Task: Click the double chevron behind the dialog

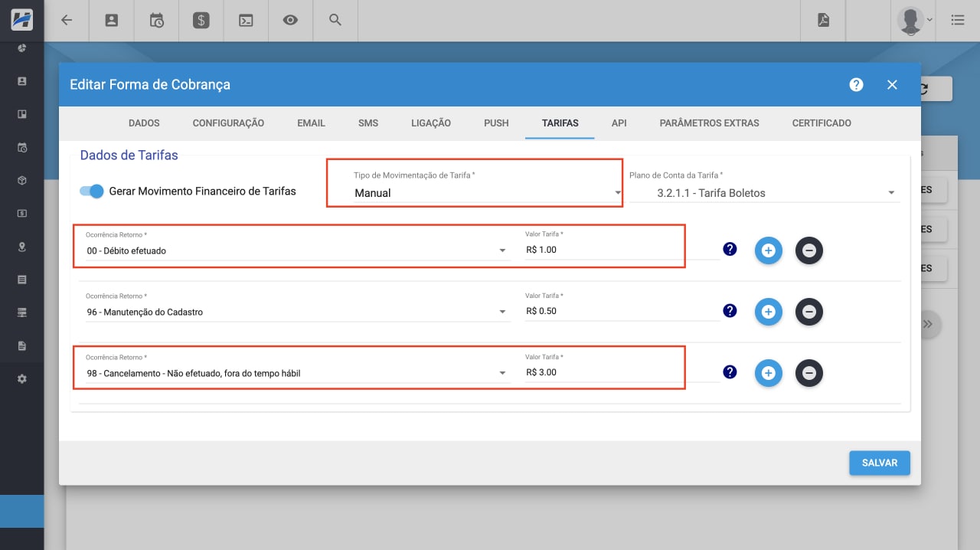Action: point(928,324)
